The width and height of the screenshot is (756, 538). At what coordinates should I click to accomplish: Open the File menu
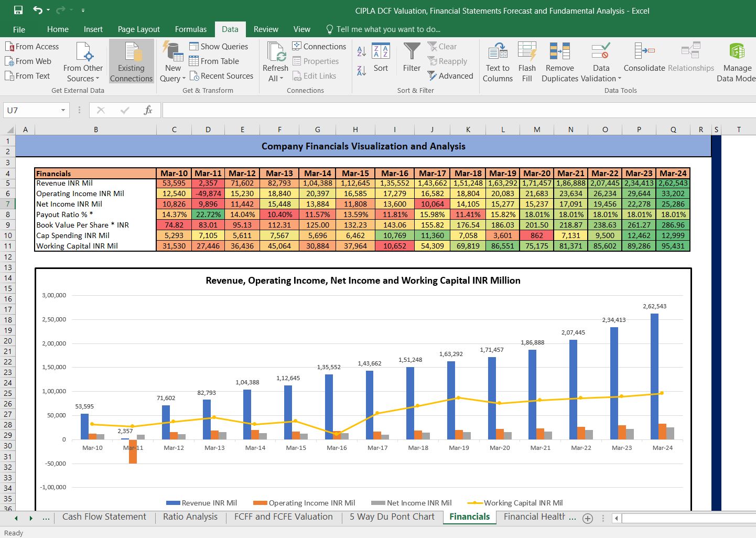tap(19, 29)
